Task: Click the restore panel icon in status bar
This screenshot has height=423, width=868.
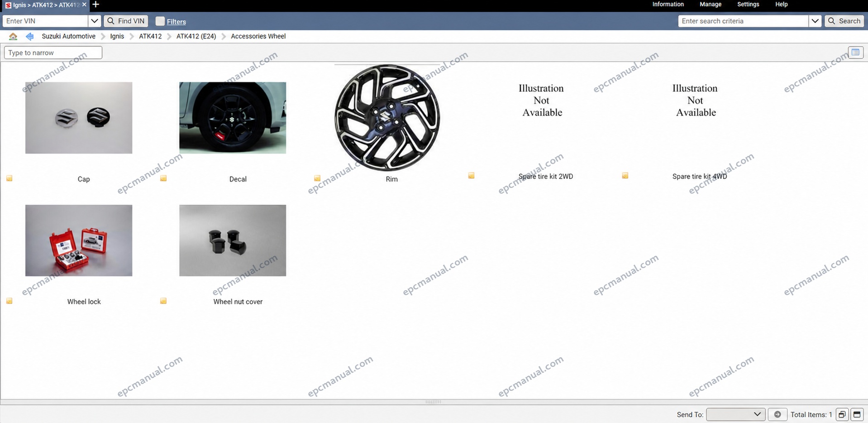Action: [x=842, y=414]
